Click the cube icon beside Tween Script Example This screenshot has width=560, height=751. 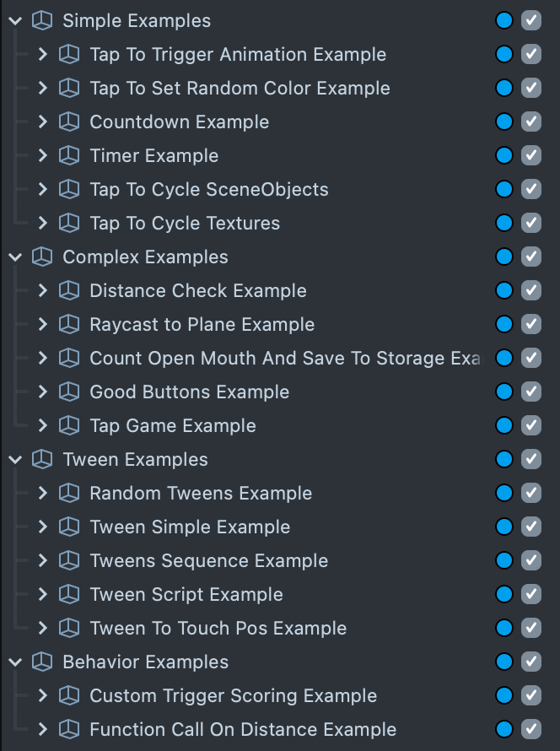point(68,594)
